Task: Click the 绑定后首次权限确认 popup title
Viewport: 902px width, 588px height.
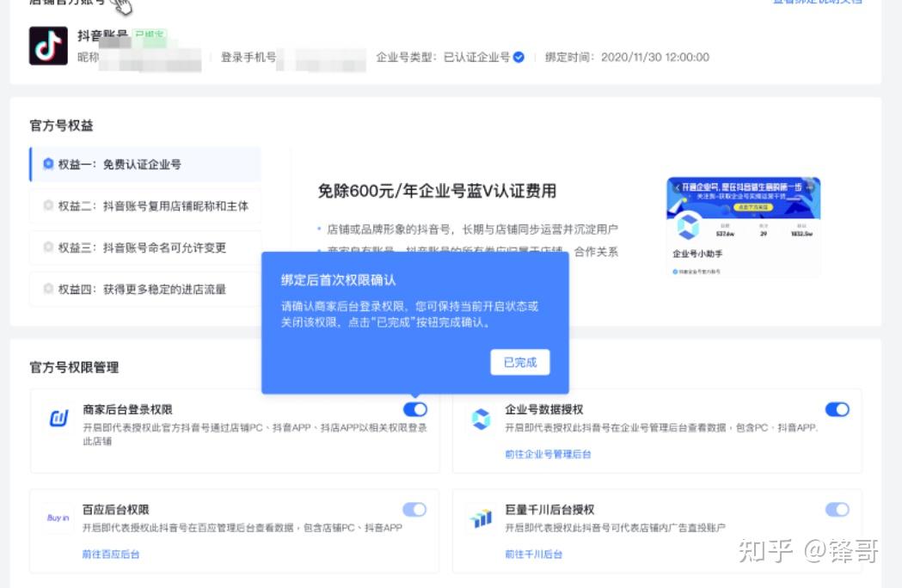Action: (x=338, y=280)
